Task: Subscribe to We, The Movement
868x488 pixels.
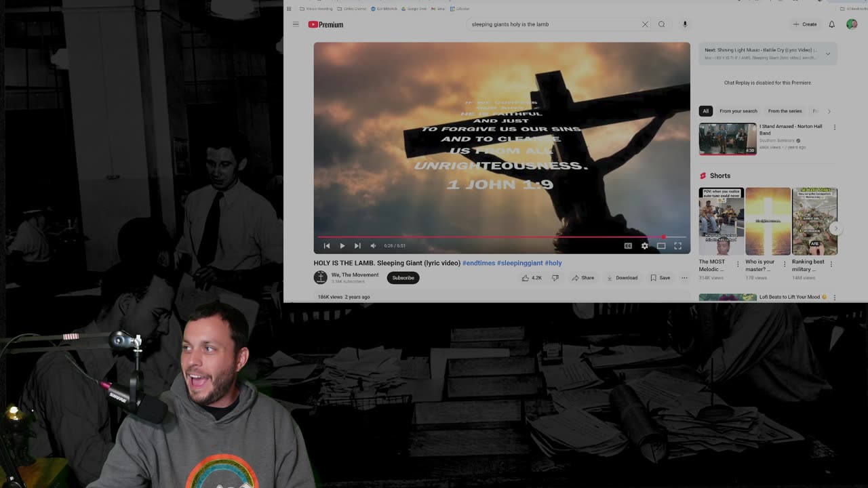Action: [x=403, y=278]
